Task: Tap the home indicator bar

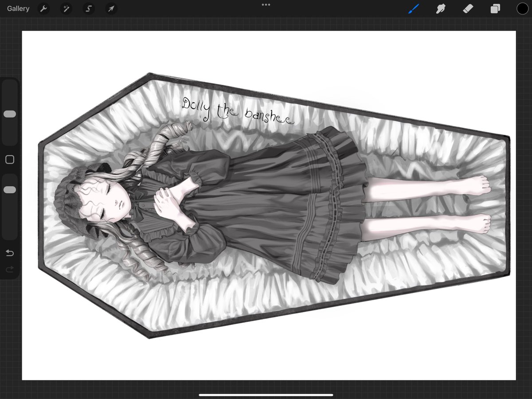Action: pos(266,395)
